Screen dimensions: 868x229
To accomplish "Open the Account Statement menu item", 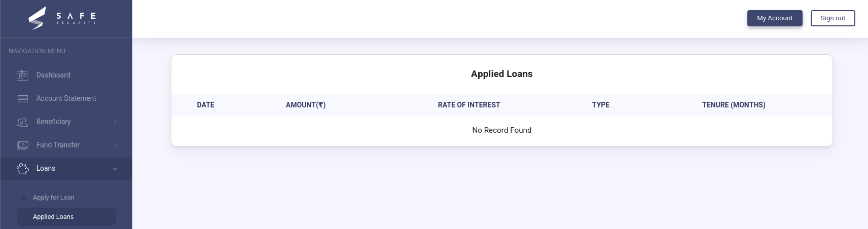I will [66, 98].
